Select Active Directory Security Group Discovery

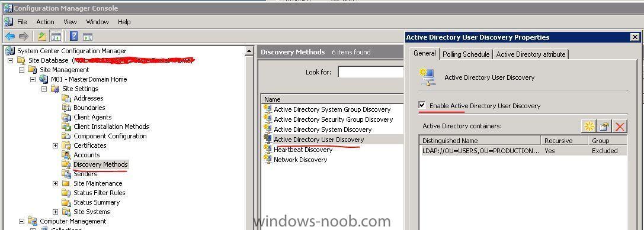click(x=334, y=119)
